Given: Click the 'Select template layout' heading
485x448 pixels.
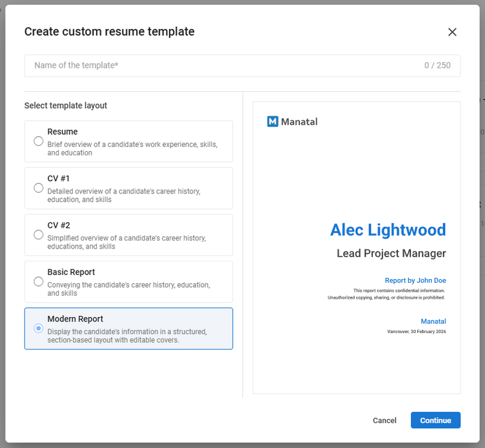Looking at the screenshot, I should pyautogui.click(x=66, y=105).
